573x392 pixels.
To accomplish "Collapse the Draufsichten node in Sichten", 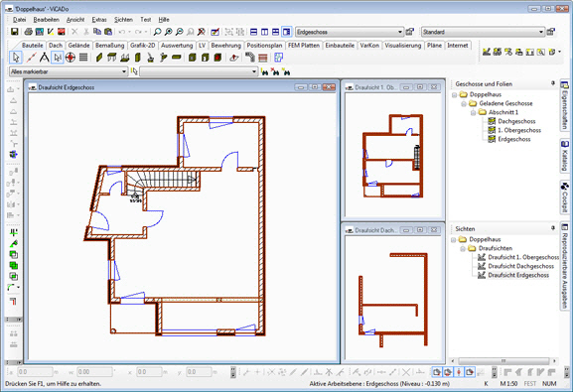I will (463, 248).
